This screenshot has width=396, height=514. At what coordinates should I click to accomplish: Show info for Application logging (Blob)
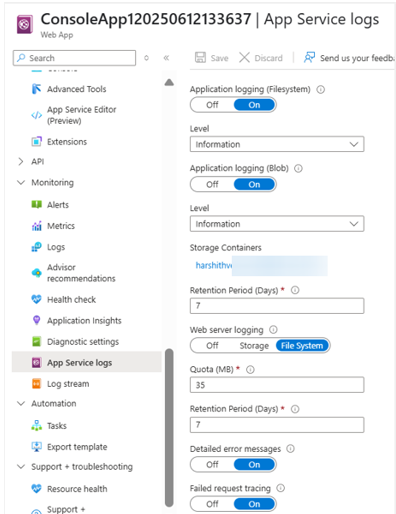(x=298, y=168)
